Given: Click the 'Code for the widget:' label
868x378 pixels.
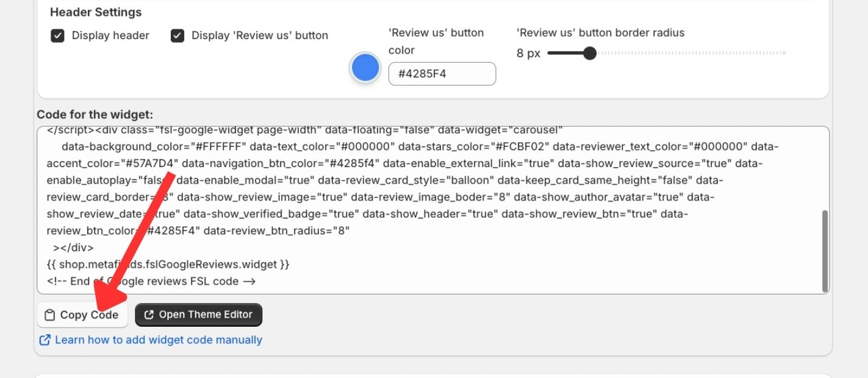Looking at the screenshot, I should click(x=95, y=115).
